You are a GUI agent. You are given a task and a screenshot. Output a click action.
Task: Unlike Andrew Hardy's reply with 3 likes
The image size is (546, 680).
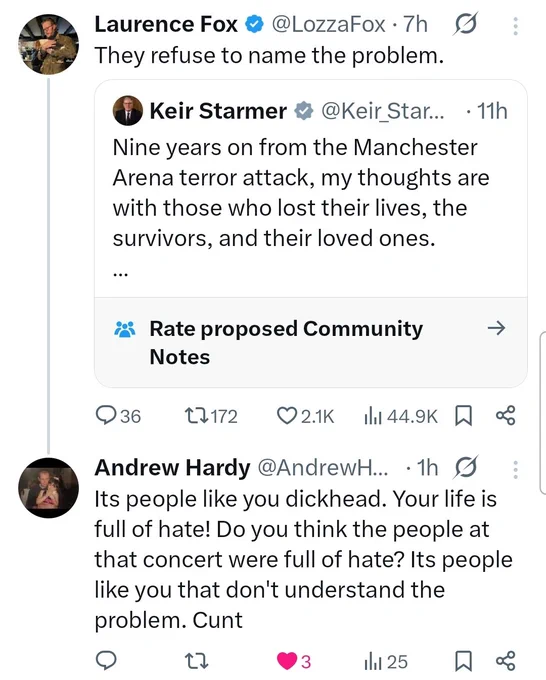(x=294, y=661)
